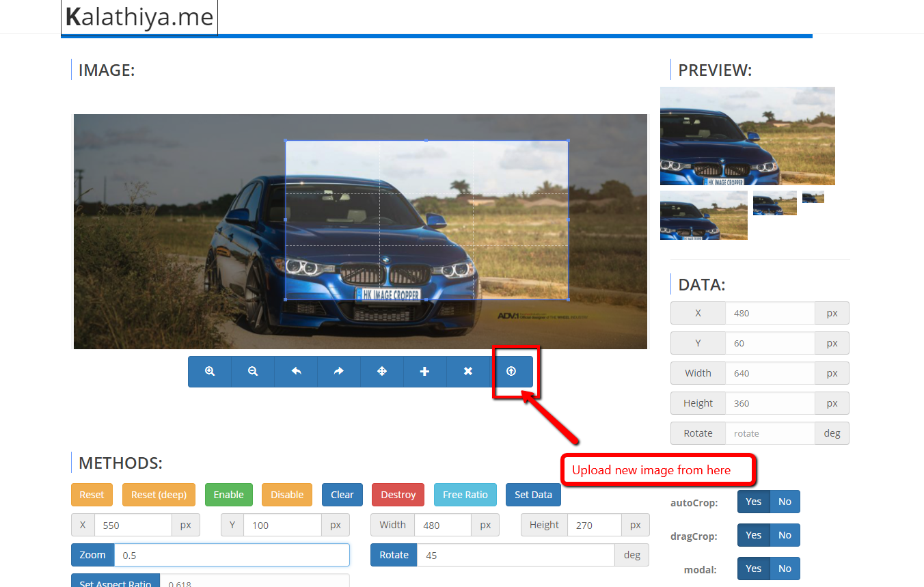Click the zoom in magnifier icon
Image resolution: width=924 pixels, height=587 pixels.
coord(210,371)
